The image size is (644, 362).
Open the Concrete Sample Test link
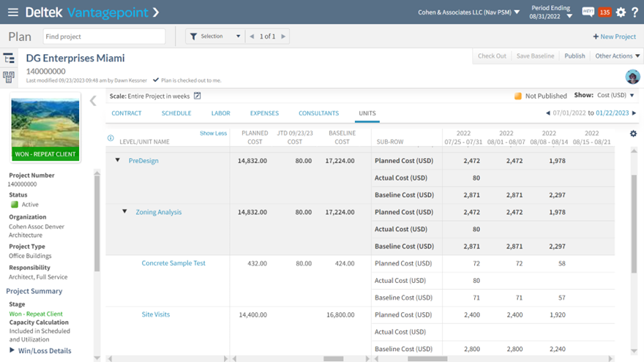[x=173, y=263]
